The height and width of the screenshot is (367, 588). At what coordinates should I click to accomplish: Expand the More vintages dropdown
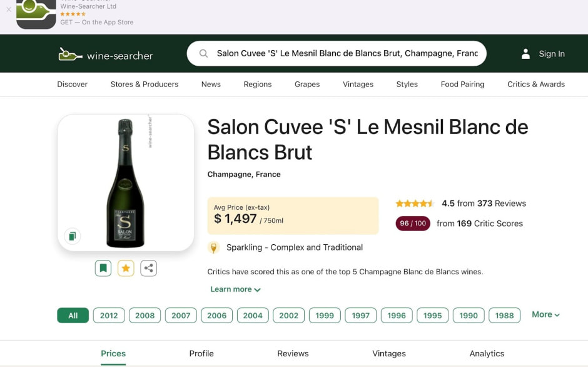click(x=545, y=314)
